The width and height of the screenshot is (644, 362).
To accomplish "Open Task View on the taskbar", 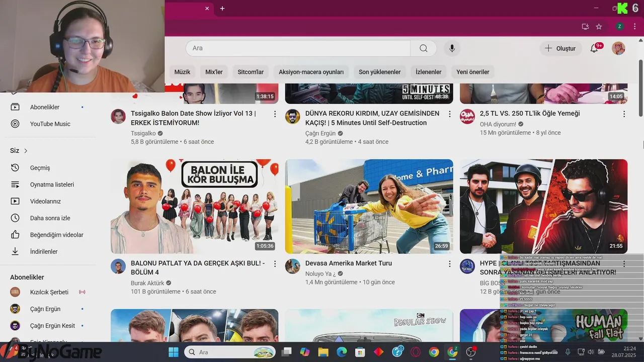I will 287,352.
